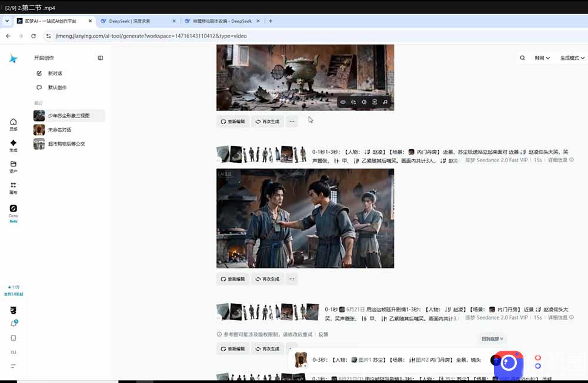The width and height of the screenshot is (588, 383).
Task: Click the frame extend icon on cauldron video
Action: (374, 102)
